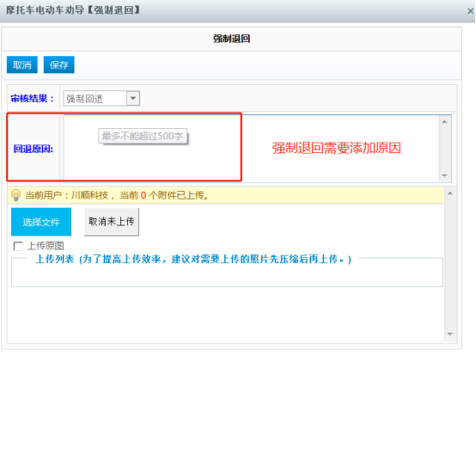This screenshot has height=453, width=476.
Task: Click the 审核结果 label
Action: click(32, 98)
